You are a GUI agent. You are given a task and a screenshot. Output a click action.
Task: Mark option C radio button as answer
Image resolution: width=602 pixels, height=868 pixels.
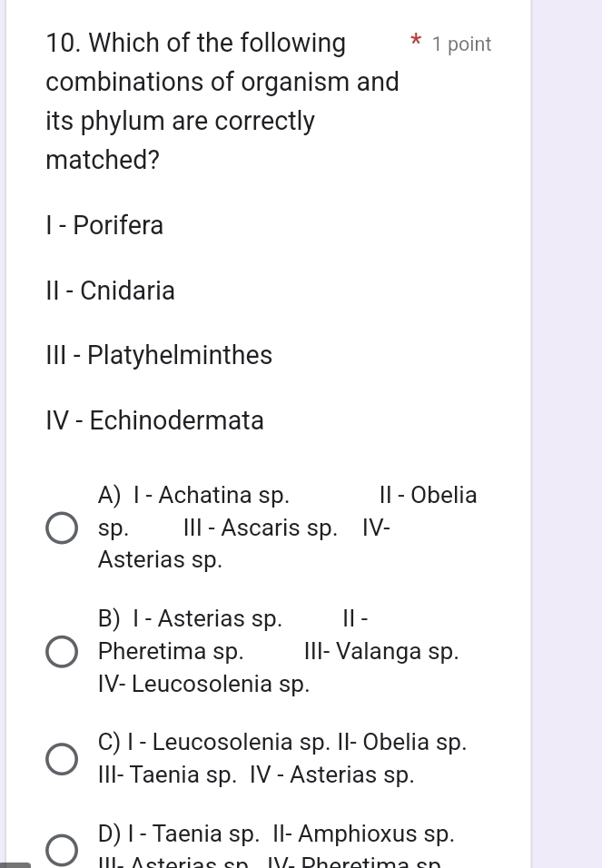click(62, 759)
